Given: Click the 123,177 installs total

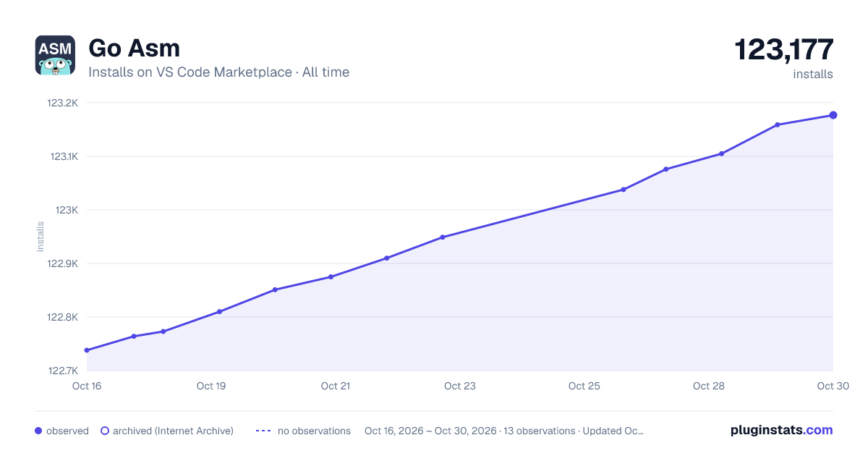Looking at the screenshot, I should pos(784,50).
